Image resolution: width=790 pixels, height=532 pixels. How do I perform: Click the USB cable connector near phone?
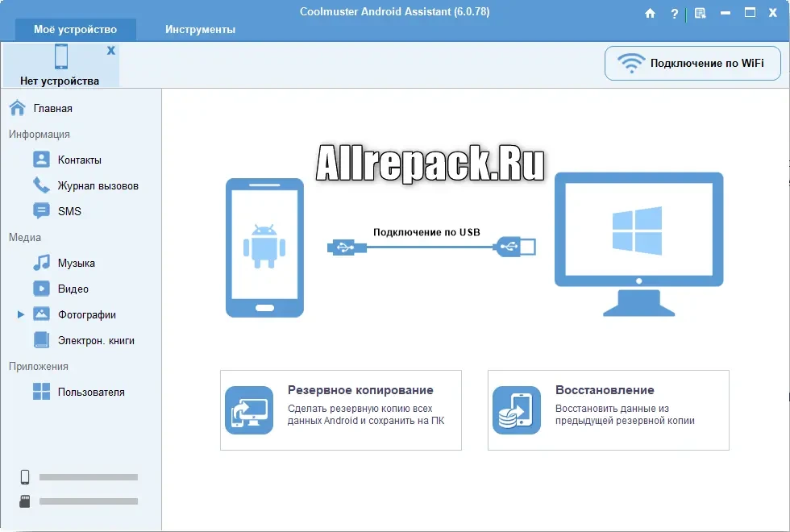[x=347, y=247]
